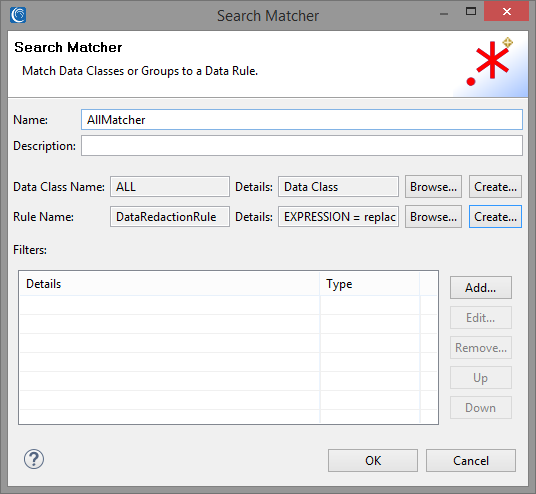Minimize the Search Matcher window
The height and width of the screenshot is (494, 536).
pos(444,14)
